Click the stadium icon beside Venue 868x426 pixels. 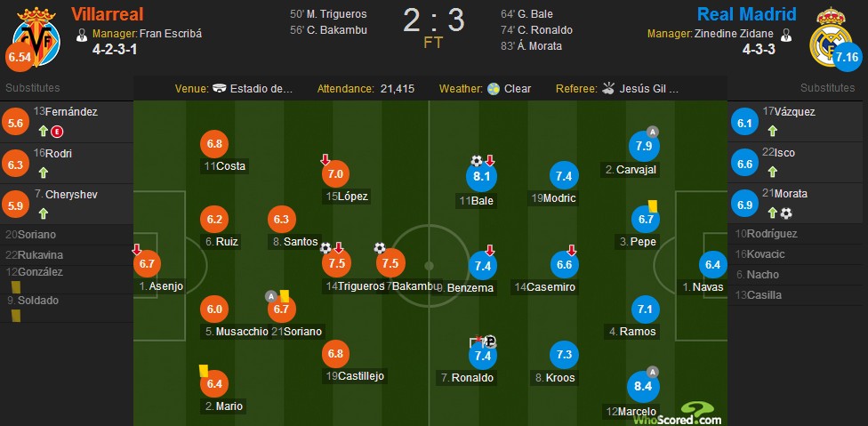pyautogui.click(x=219, y=89)
